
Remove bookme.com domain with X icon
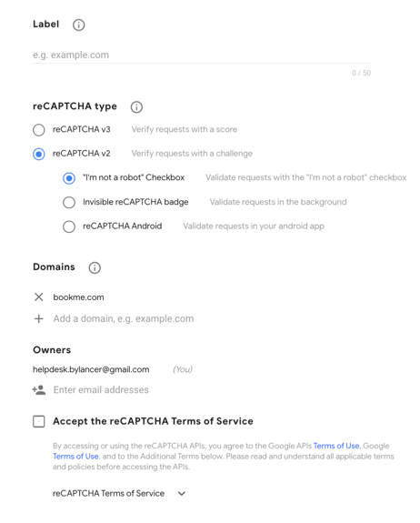pos(39,297)
